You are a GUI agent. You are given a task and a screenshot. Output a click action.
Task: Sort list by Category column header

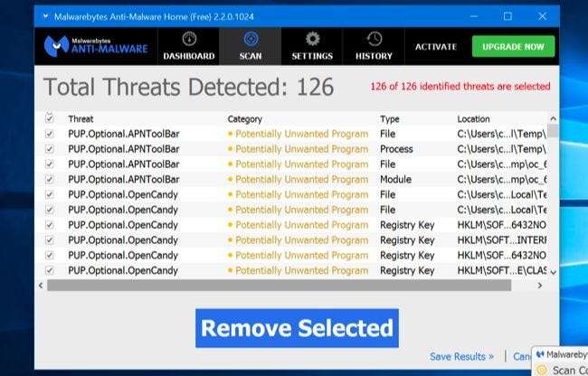tap(244, 119)
